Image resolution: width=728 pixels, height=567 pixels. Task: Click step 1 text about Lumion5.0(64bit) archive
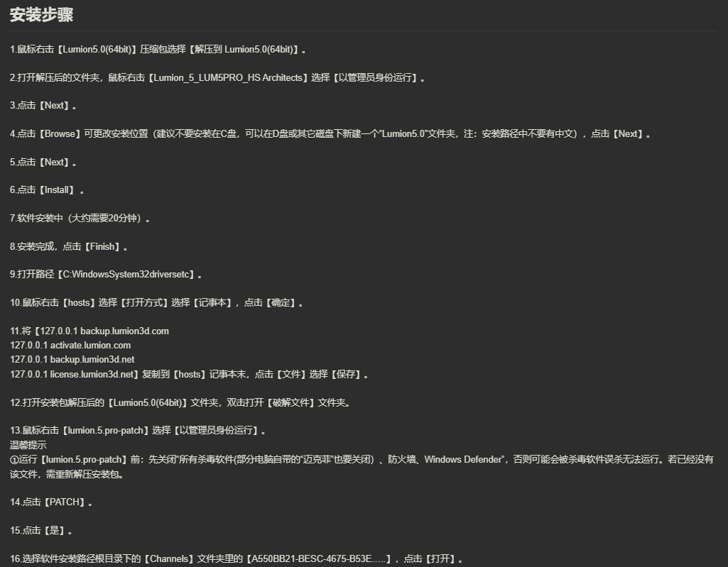(x=158, y=49)
